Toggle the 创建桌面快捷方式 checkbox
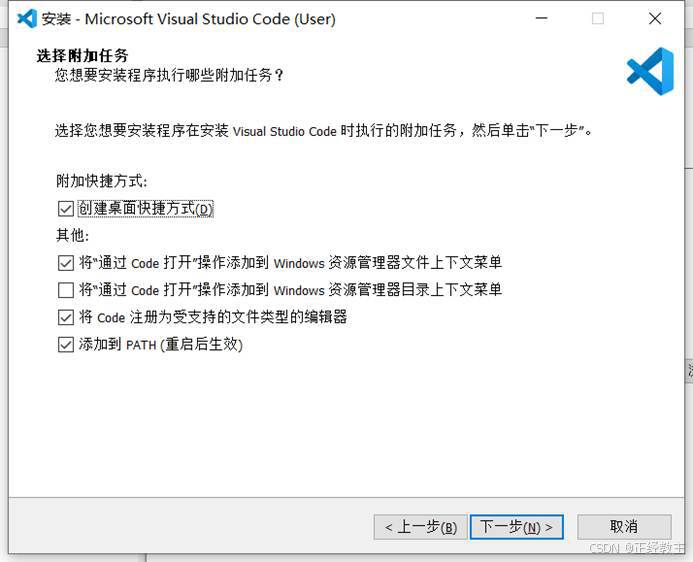This screenshot has width=693, height=562. point(66,209)
